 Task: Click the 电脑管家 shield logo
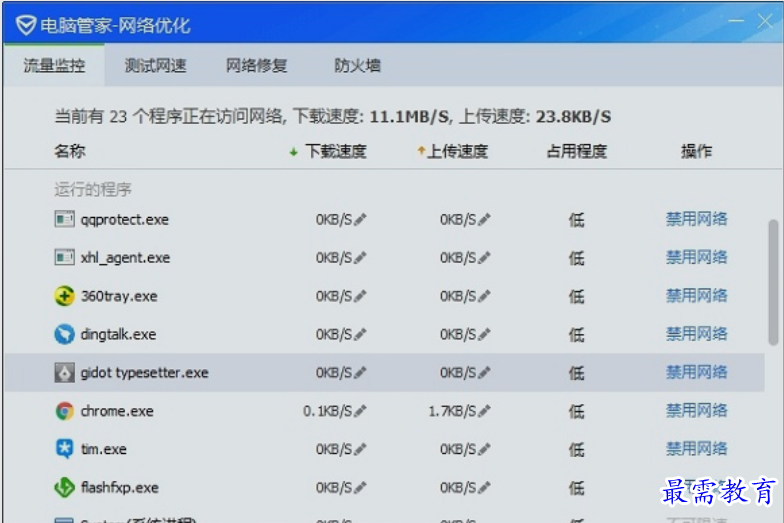click(x=26, y=24)
